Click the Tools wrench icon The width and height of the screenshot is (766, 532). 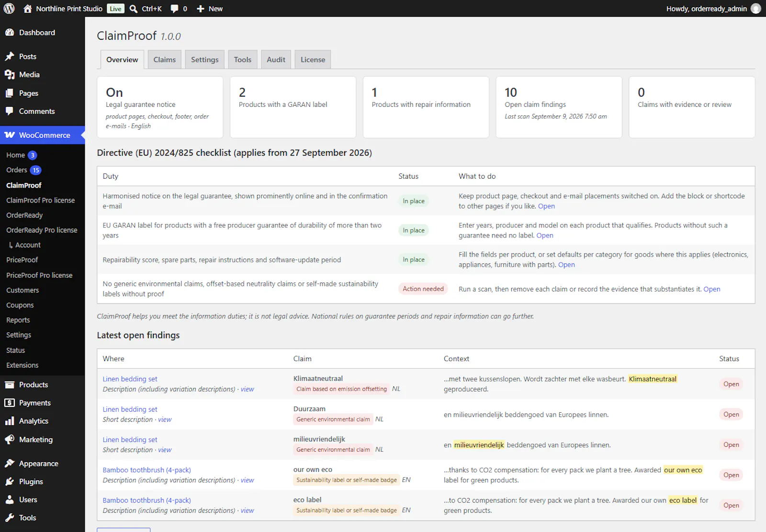coord(10,518)
